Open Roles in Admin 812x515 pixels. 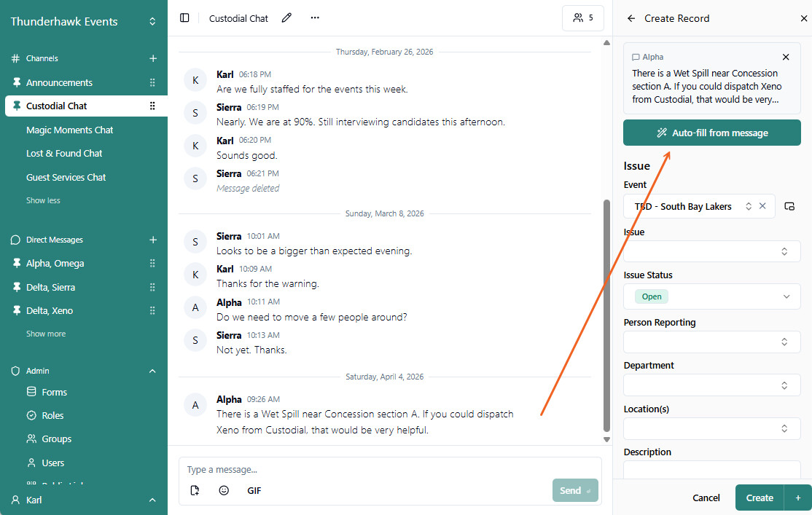52,416
